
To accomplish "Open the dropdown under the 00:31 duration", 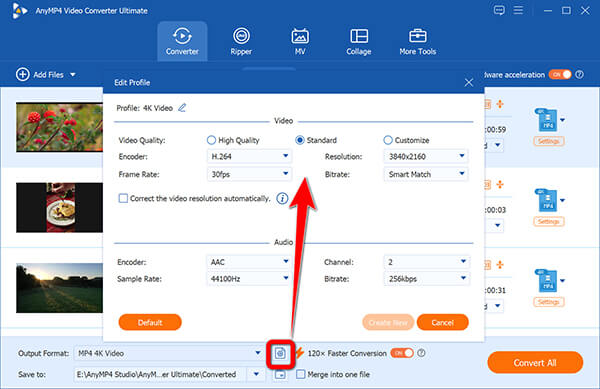I will click(497, 306).
